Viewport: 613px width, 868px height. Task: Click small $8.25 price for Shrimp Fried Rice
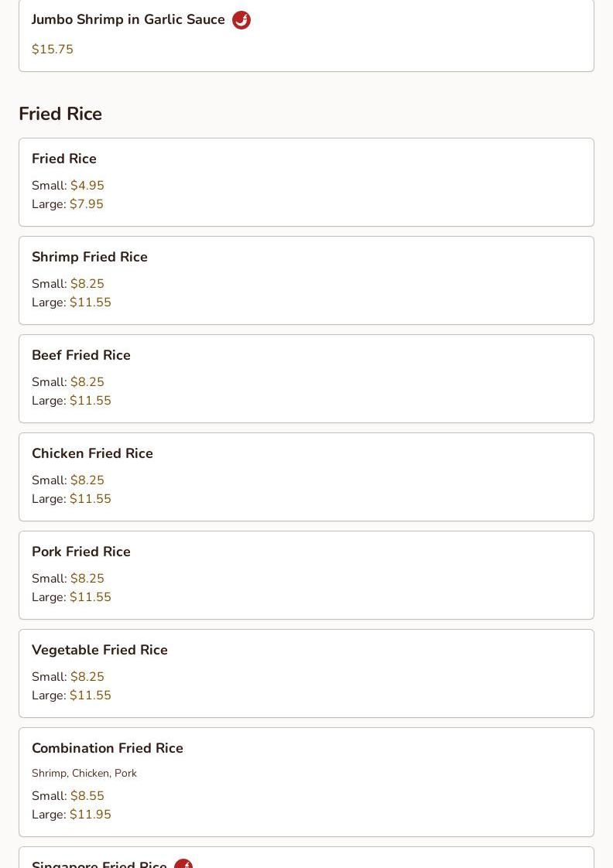click(x=87, y=284)
